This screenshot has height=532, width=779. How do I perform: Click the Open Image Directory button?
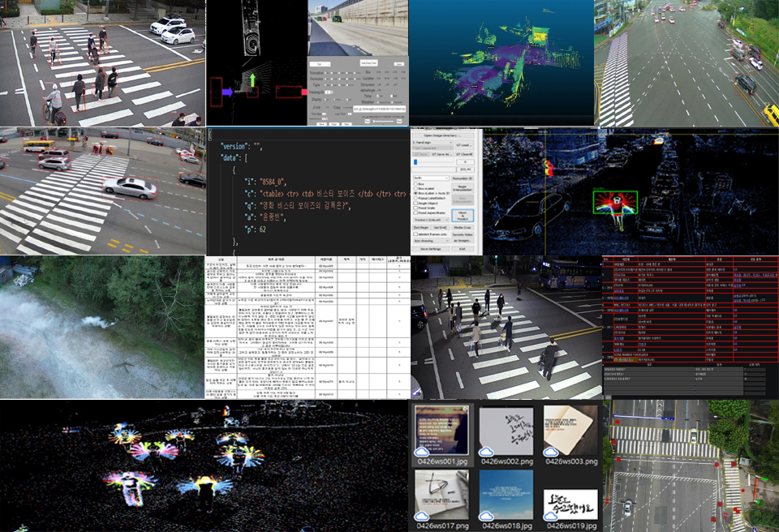443,135
